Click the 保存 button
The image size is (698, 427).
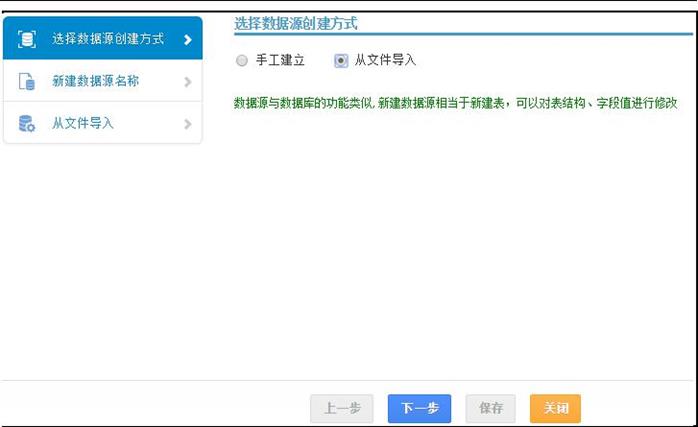[x=491, y=408]
